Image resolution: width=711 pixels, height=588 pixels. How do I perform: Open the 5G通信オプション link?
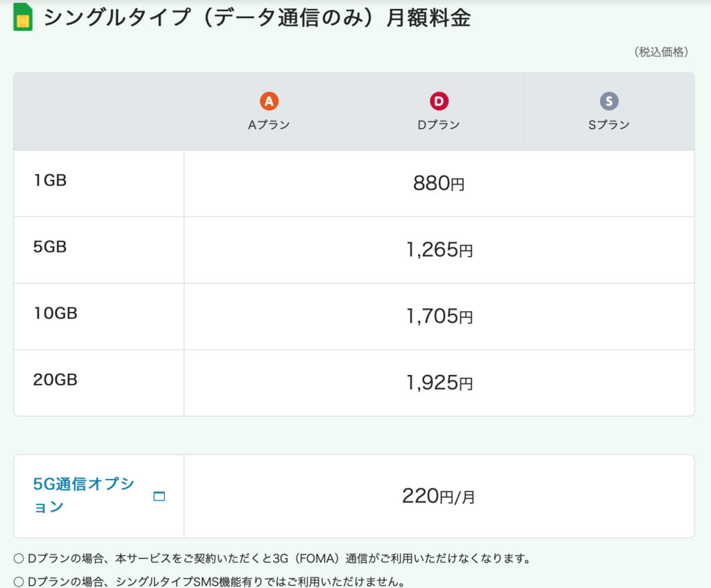[x=83, y=495]
